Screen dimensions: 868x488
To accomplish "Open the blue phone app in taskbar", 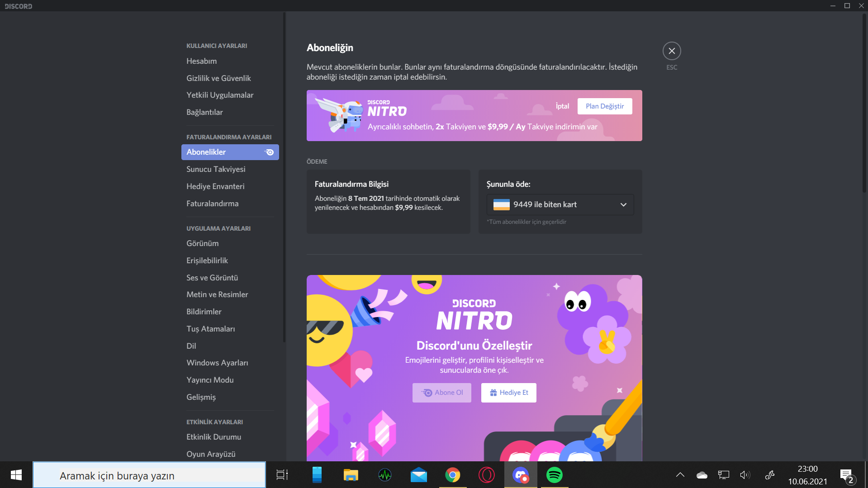I will (x=317, y=475).
